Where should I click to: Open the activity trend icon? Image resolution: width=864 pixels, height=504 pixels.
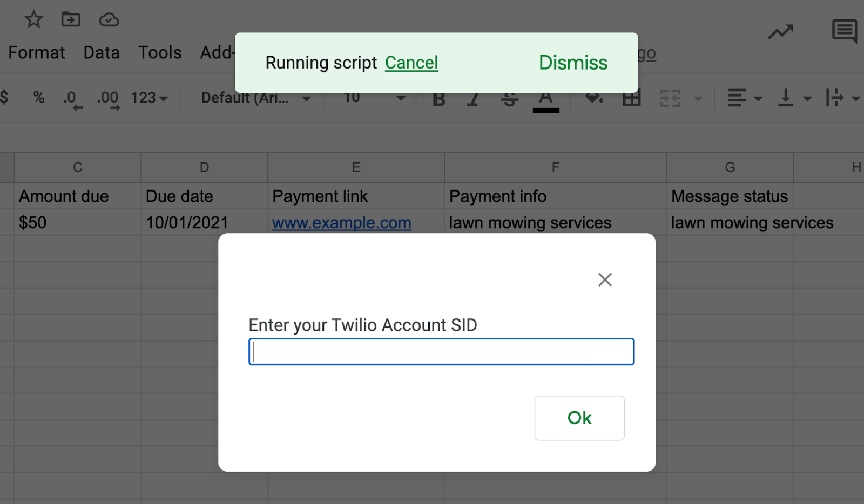(x=780, y=32)
